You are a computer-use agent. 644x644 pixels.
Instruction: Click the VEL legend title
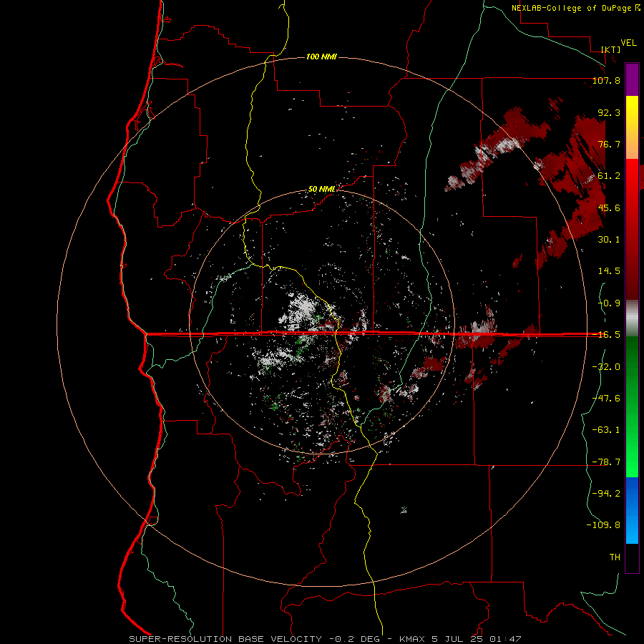[x=628, y=43]
